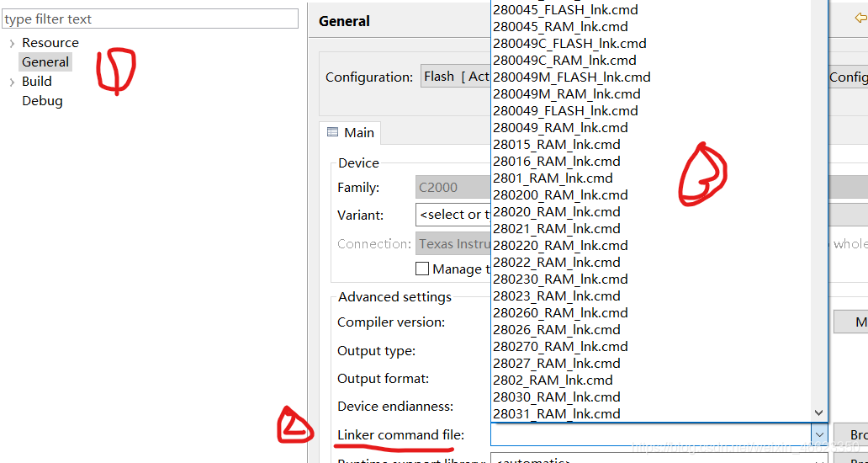868x463 pixels.
Task: Click the dropdown list vertical scrollbar track
Action: [x=819, y=203]
